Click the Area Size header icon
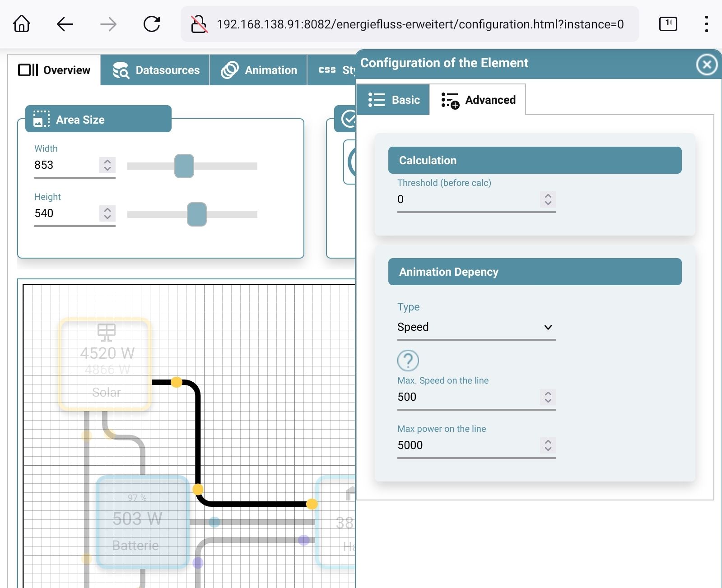722x588 pixels. pyautogui.click(x=42, y=119)
